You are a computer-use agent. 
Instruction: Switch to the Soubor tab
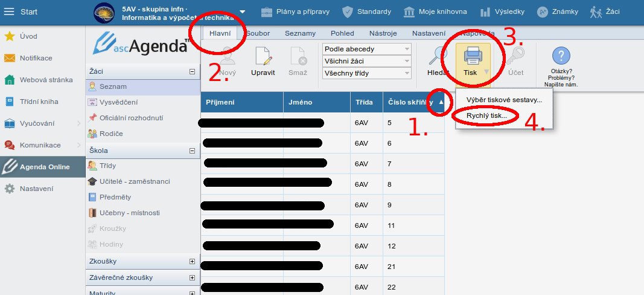coord(258,33)
